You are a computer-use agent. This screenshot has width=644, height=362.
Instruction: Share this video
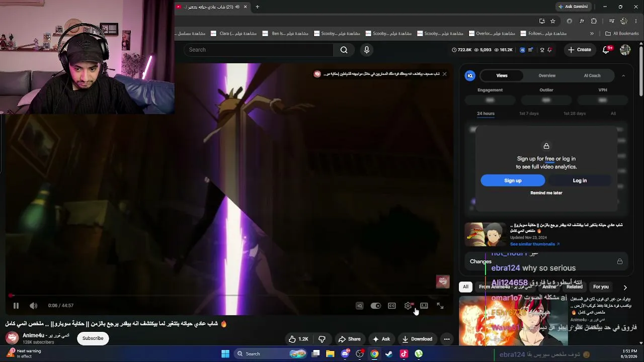pyautogui.click(x=349, y=339)
